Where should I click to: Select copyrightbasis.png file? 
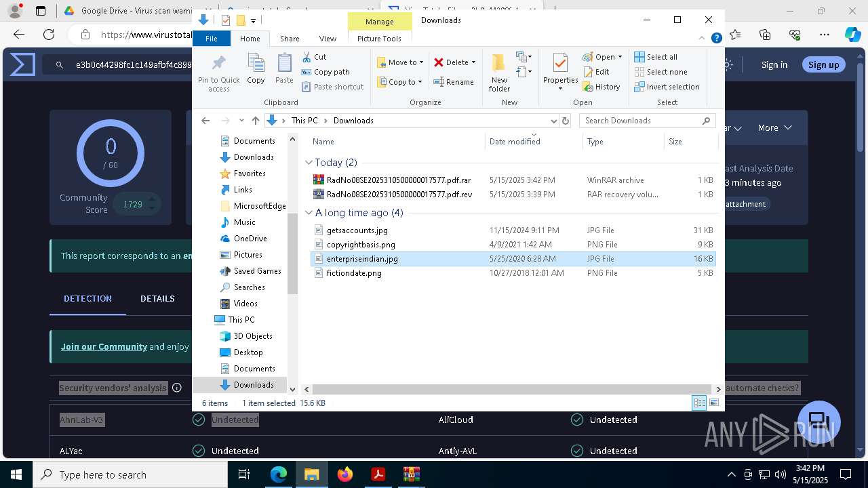513,245
